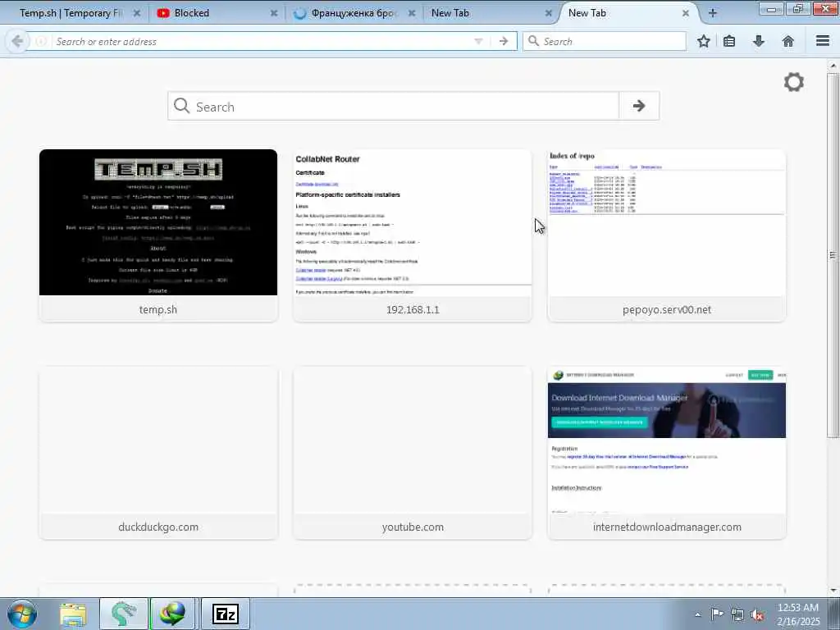Screen dimensions: 840x630
Task: Bookmark this page with the star icon
Action: [703, 41]
